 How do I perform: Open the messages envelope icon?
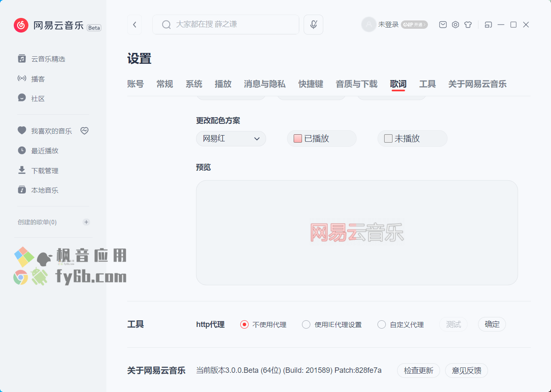[443, 25]
